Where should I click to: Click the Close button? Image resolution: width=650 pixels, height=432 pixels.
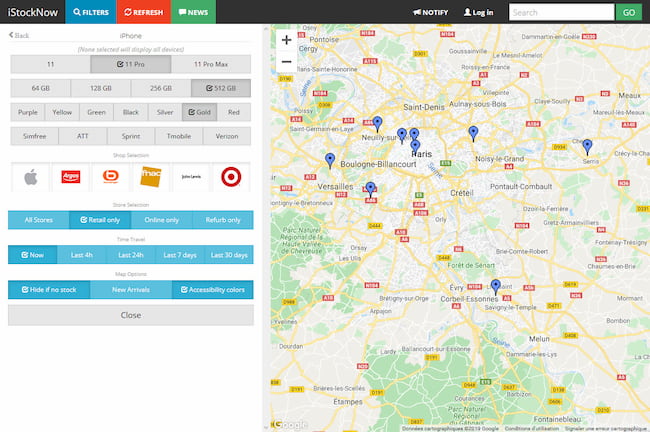[131, 315]
